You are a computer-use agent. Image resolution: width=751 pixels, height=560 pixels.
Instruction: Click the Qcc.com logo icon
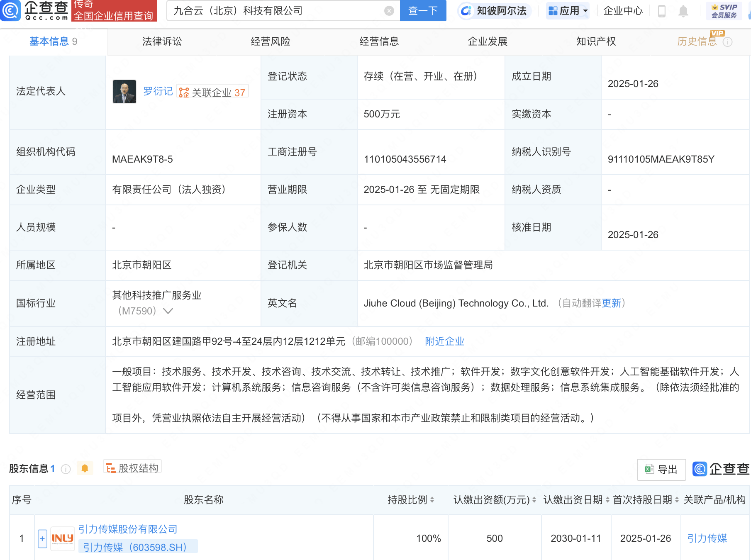click(11, 10)
